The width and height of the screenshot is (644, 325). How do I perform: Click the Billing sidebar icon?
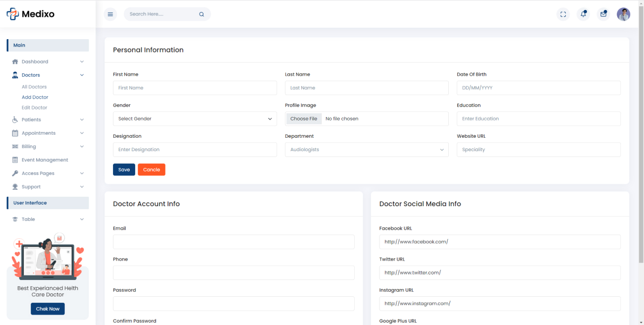click(15, 147)
